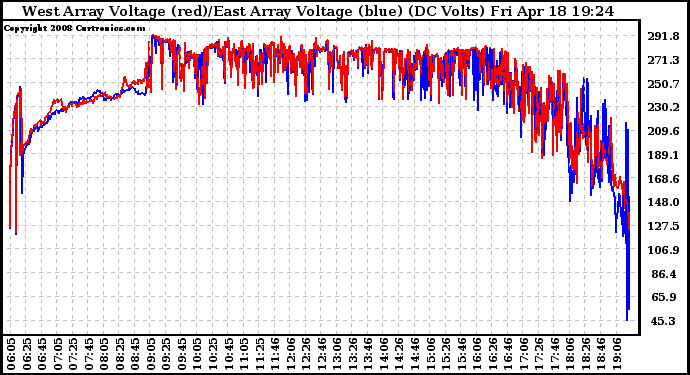Click the 16:46 time axis label

click(508, 354)
